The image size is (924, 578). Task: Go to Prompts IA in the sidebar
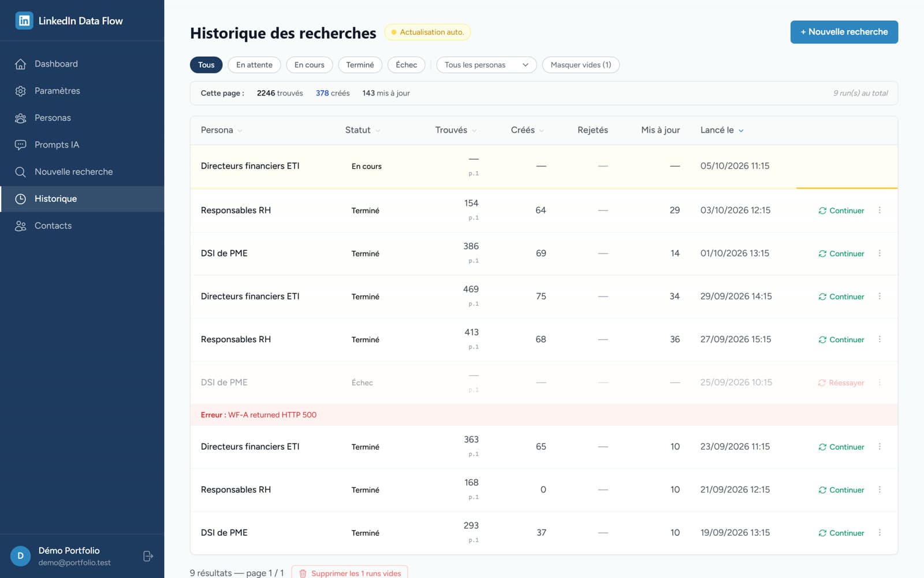tap(82, 145)
